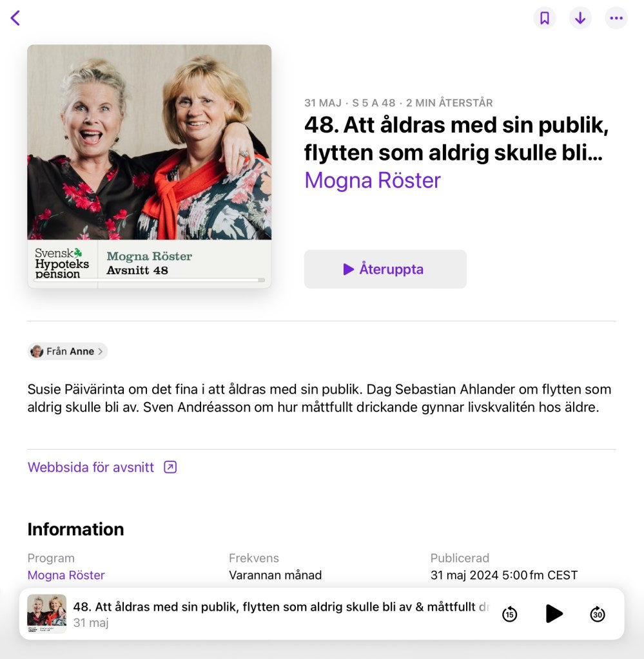Expand the Från Anne shared-by chip
Screen dimensions: 644x659
[x=67, y=351]
